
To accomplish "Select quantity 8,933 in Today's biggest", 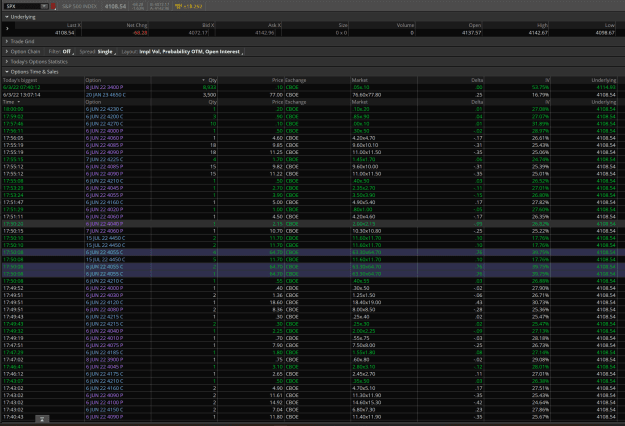I will (x=209, y=87).
